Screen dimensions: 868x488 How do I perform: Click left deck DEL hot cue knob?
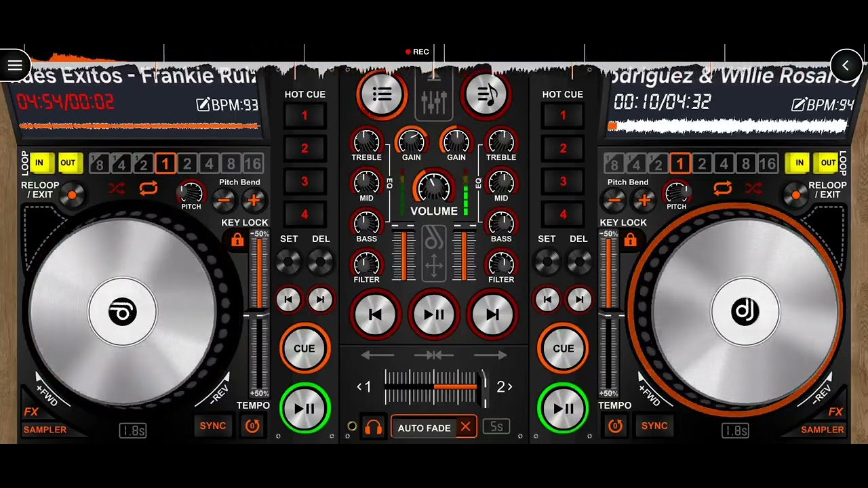click(320, 261)
